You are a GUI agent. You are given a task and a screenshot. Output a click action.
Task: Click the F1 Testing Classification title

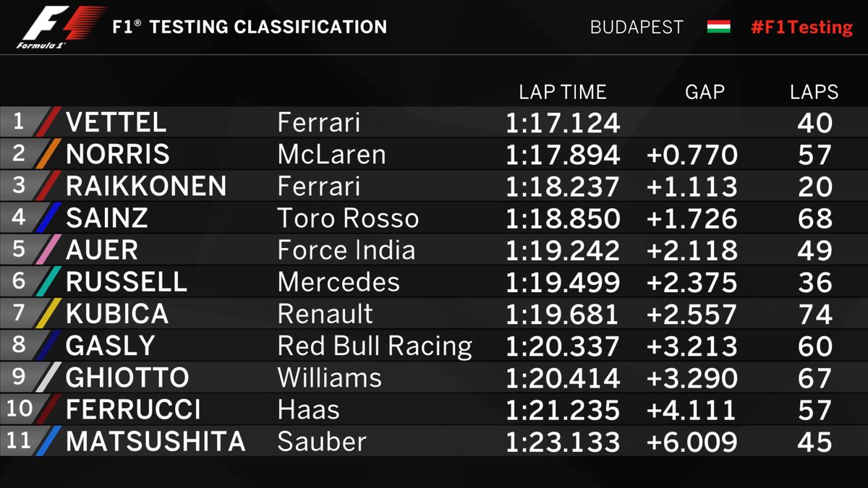point(250,27)
